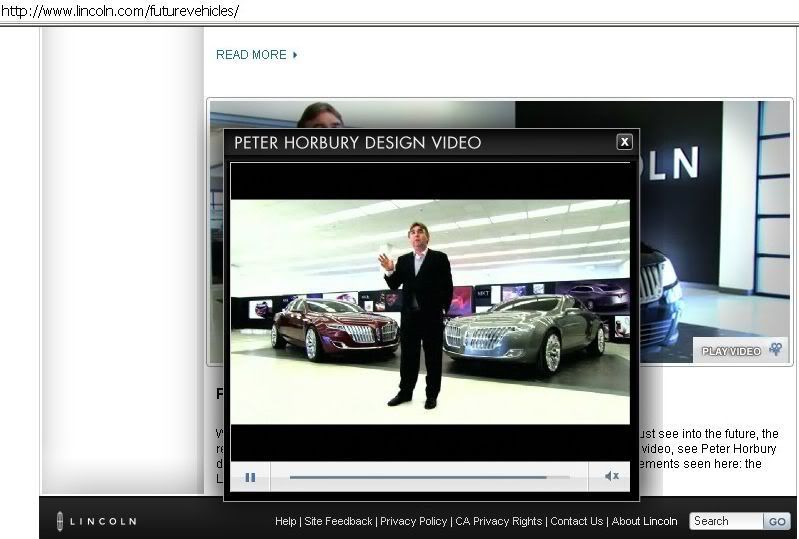Viewport: 799px width, 539px height.
Task: Click the Lincoln logo in the footer
Action: coord(96,521)
